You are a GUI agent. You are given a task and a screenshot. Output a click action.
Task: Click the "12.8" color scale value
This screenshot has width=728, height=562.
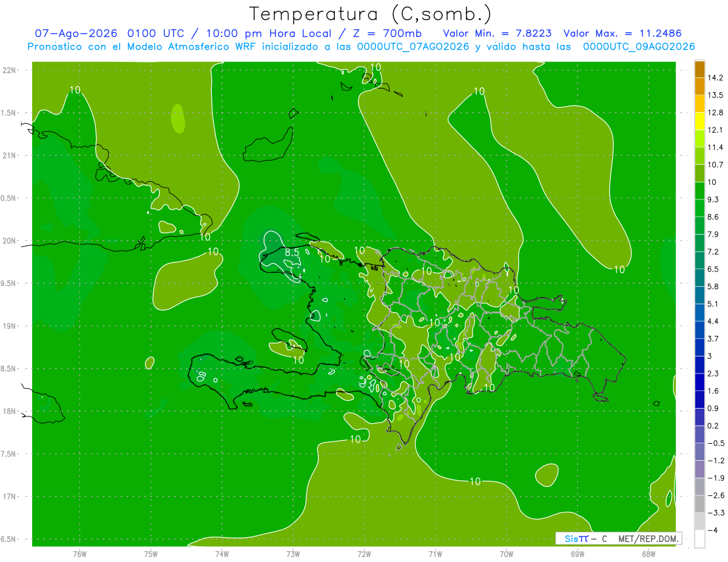tap(716, 113)
